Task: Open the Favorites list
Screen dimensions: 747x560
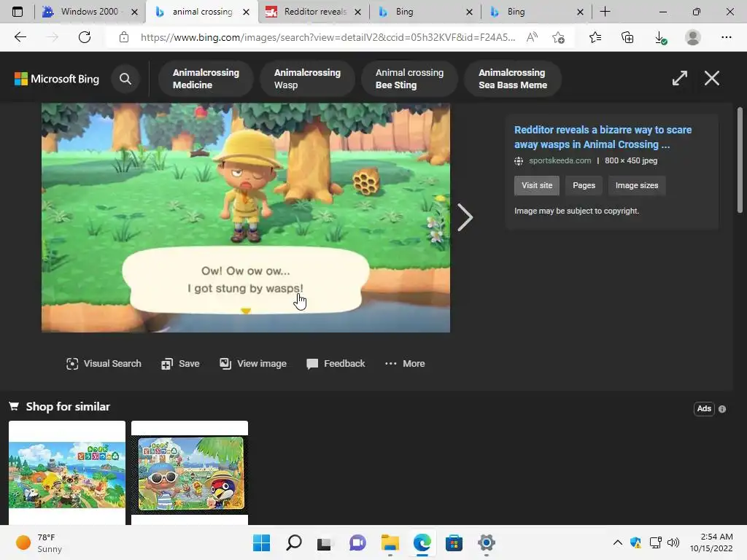Action: [595, 37]
